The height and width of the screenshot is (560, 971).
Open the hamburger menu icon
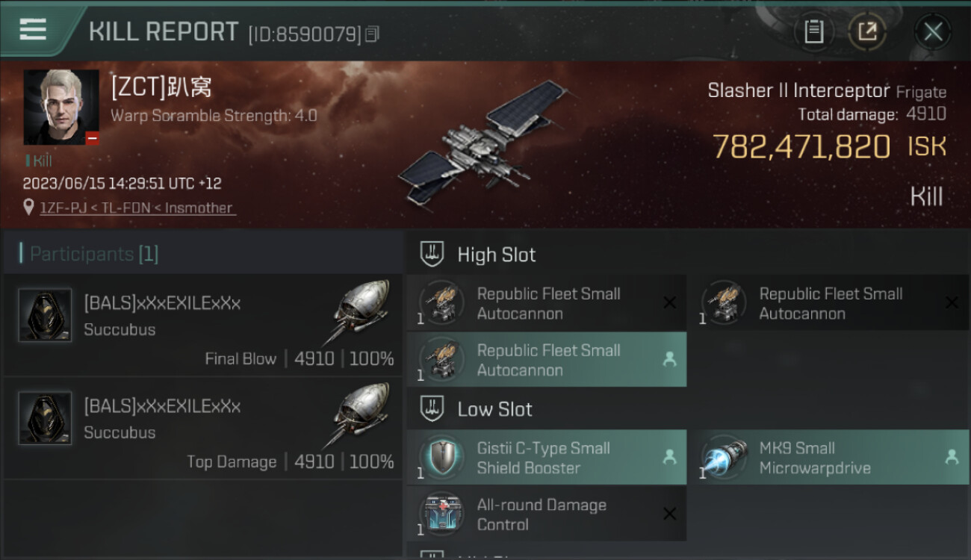pyautogui.click(x=33, y=29)
